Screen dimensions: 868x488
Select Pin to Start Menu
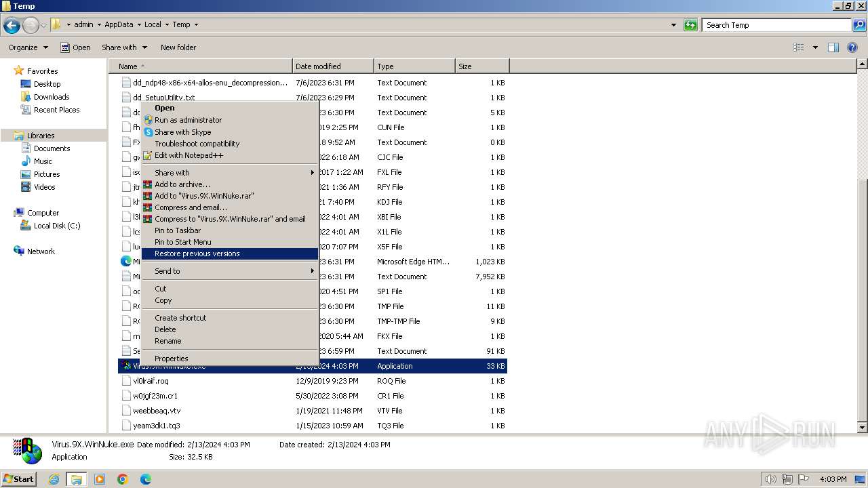click(229, 242)
